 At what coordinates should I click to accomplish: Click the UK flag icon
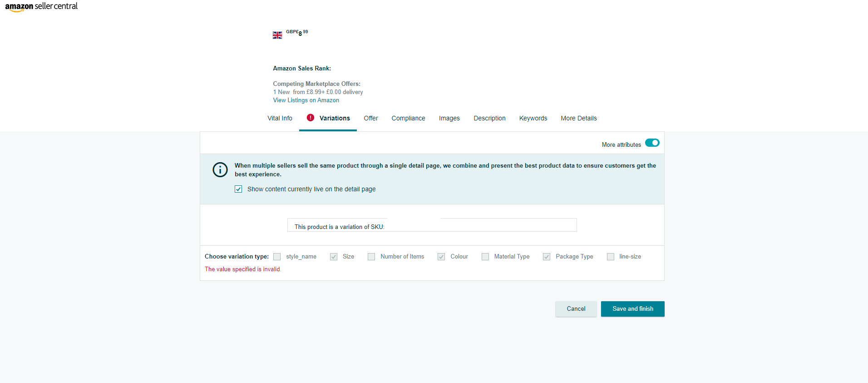pyautogui.click(x=277, y=35)
